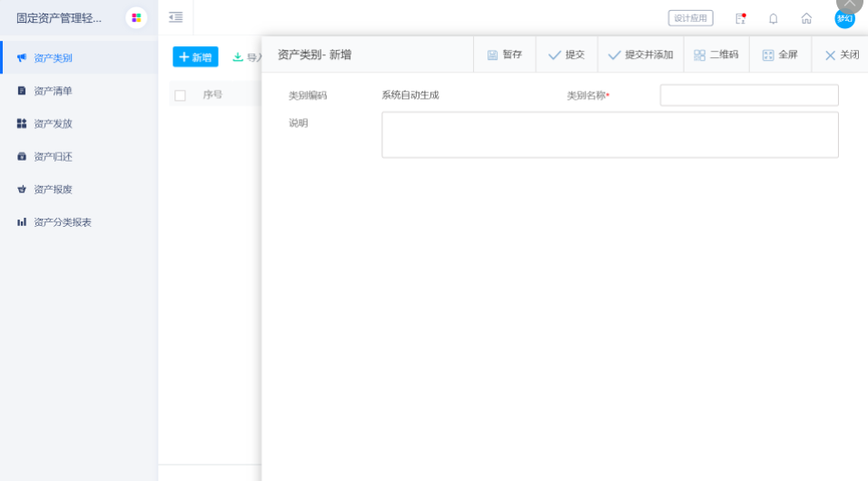
Task: Open 资产清单 in the sidebar
Action: (53, 91)
